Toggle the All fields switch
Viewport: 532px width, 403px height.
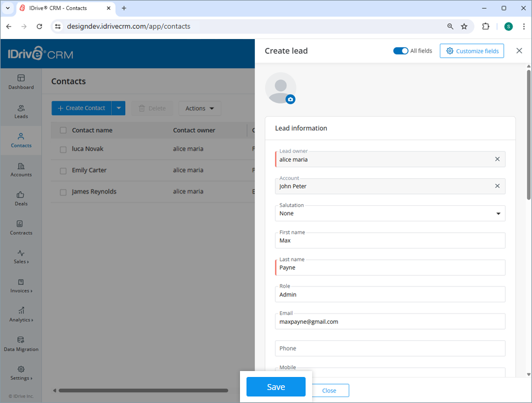(401, 51)
